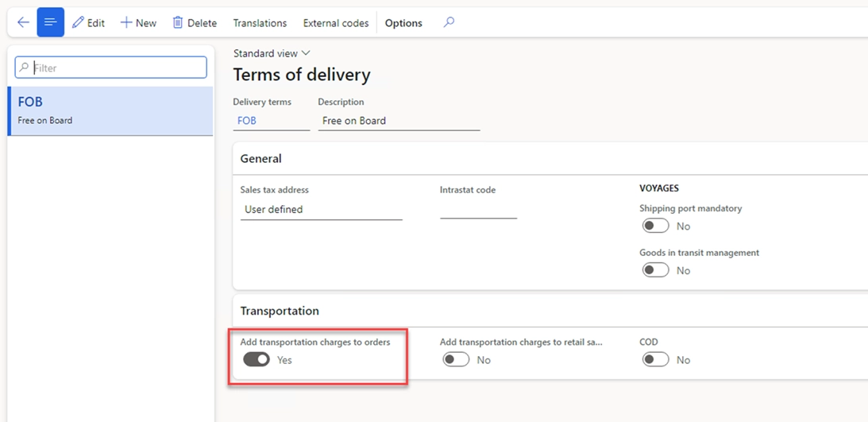Click the back arrow icon

(23, 22)
